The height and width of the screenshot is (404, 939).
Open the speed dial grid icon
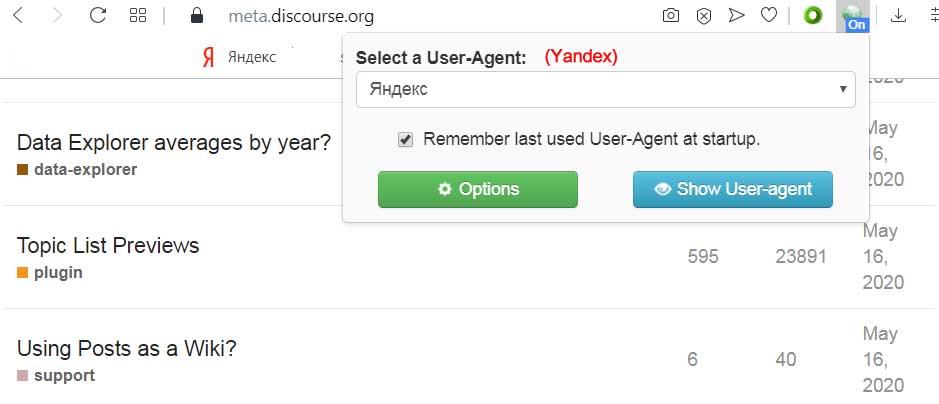138,16
